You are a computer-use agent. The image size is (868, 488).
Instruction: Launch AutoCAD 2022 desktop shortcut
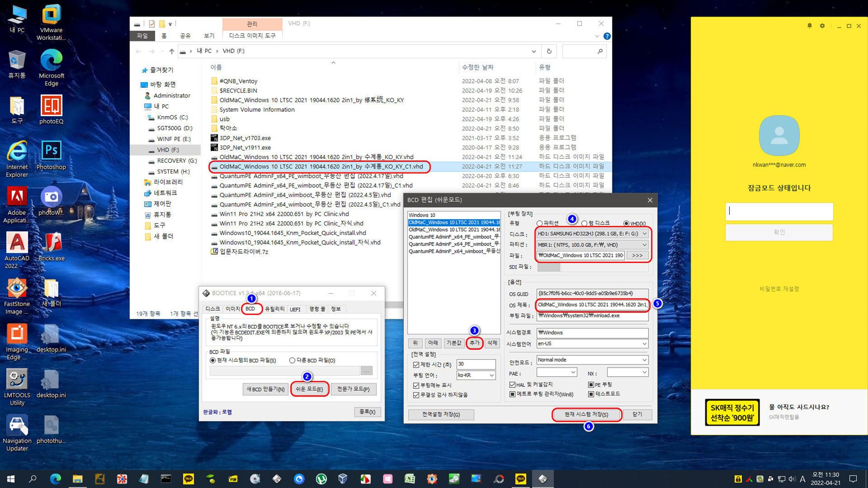pos(17,251)
